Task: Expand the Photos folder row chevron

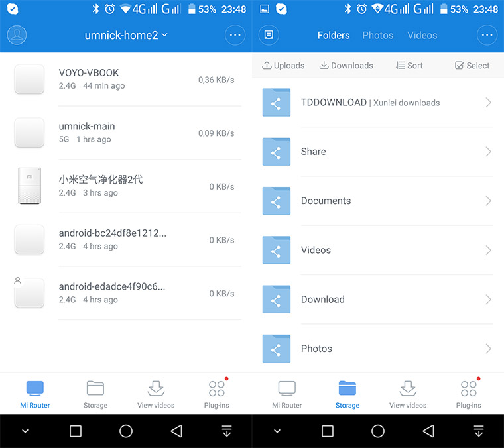Action: click(488, 349)
